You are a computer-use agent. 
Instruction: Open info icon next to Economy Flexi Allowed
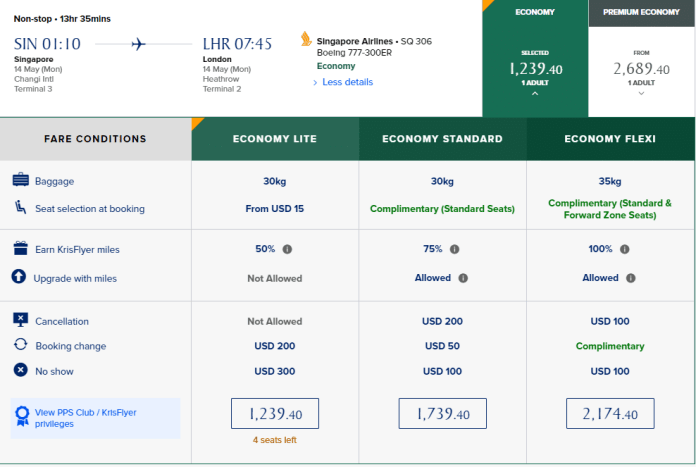[631, 278]
